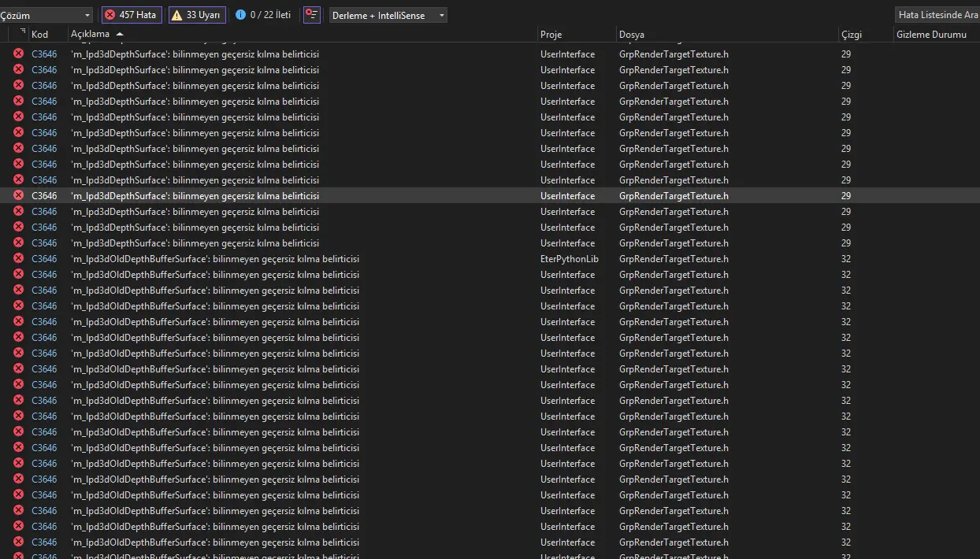Click the clear filters icon in toolbar
Image resolution: width=980 pixels, height=559 pixels.
pos(312,15)
